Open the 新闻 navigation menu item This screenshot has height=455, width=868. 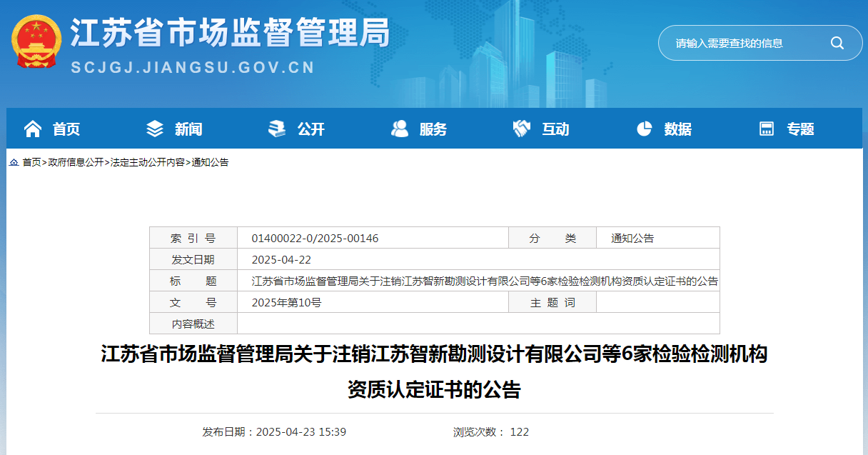click(x=188, y=129)
